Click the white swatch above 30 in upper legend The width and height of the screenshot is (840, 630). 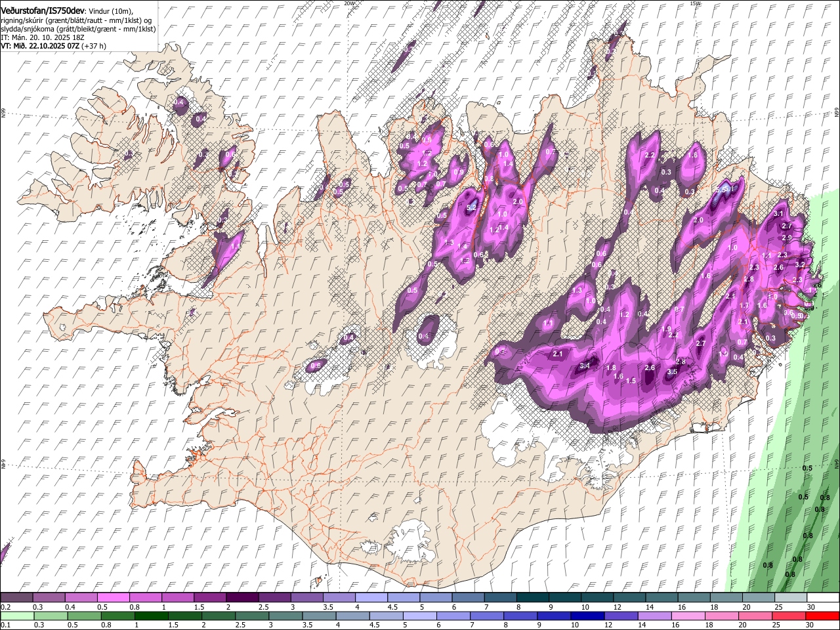click(822, 598)
